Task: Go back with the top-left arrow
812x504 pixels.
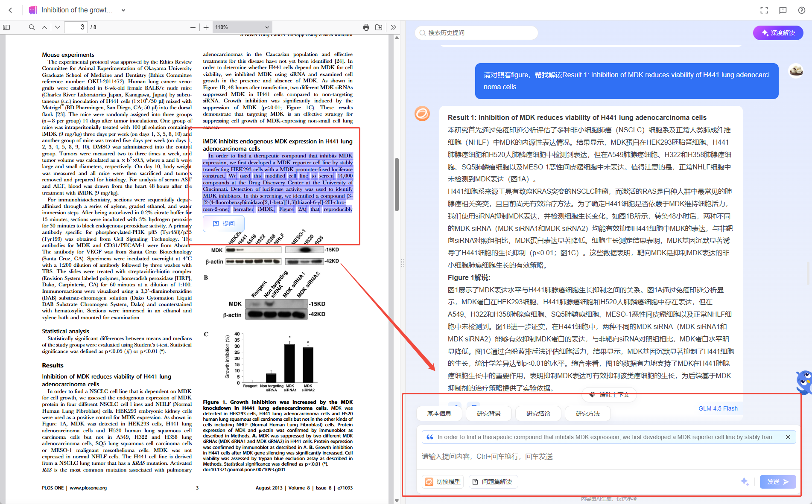Action: [11, 10]
